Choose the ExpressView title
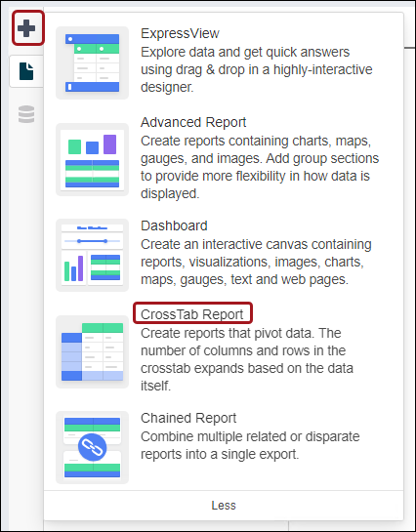Viewport: 416px width, 532px height. point(180,33)
